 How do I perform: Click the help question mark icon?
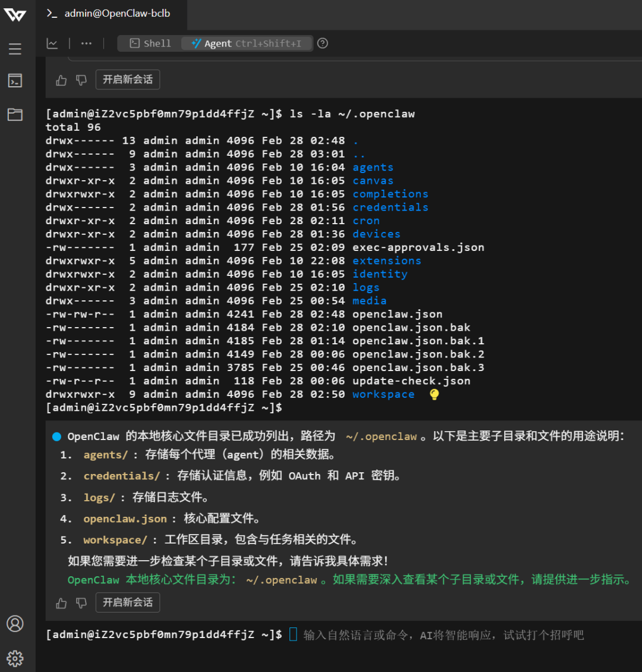(x=323, y=43)
